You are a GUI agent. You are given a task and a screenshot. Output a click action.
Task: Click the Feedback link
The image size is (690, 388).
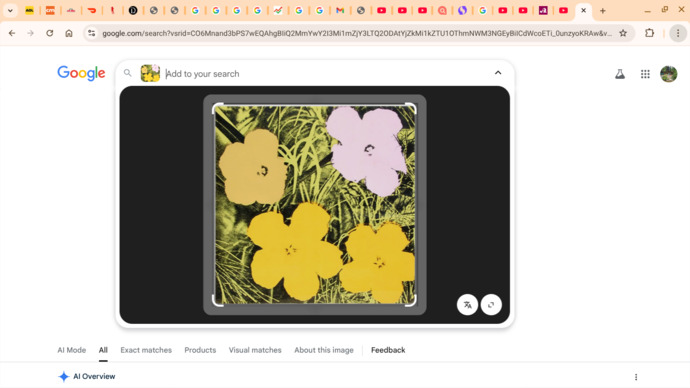(x=388, y=350)
